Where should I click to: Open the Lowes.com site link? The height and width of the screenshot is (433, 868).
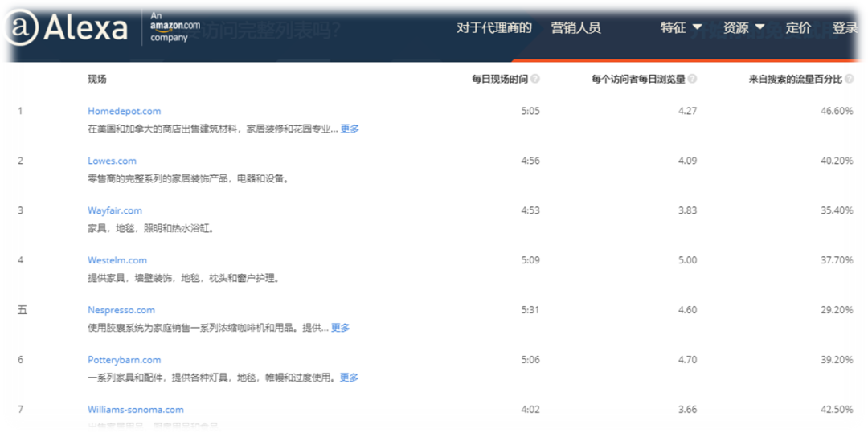pos(112,161)
